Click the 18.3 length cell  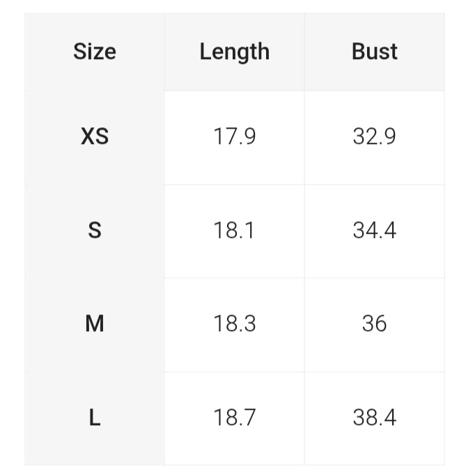[234, 324]
